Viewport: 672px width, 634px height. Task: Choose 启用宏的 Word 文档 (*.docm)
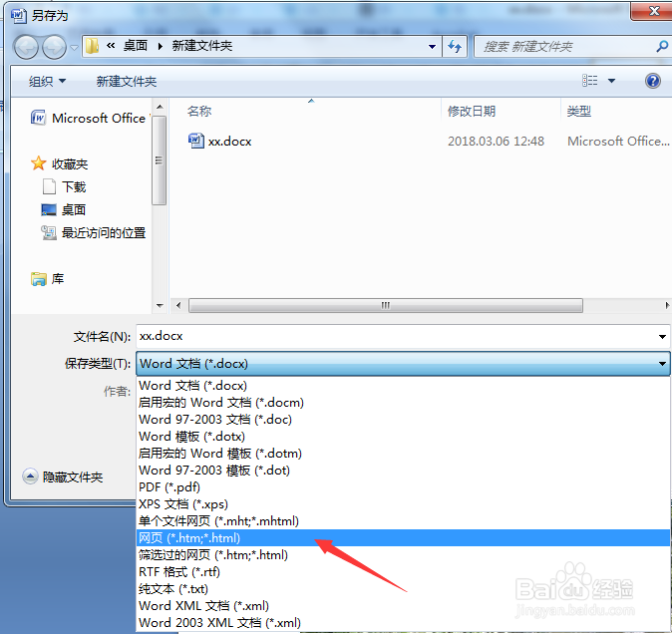[x=403, y=403]
